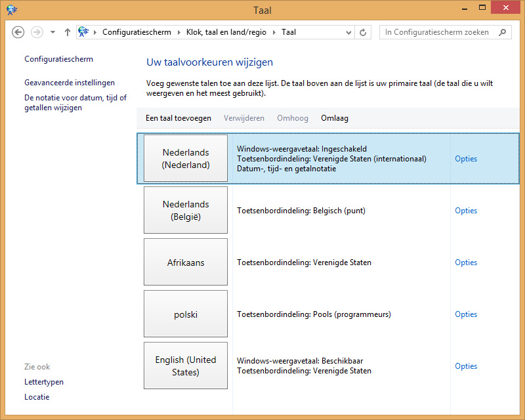Close the Taal window
525x420 pixels.
coord(505,7)
